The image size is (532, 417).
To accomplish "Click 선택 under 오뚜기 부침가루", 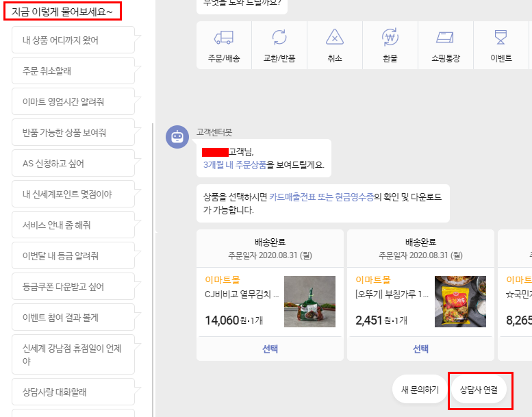I will (420, 349).
